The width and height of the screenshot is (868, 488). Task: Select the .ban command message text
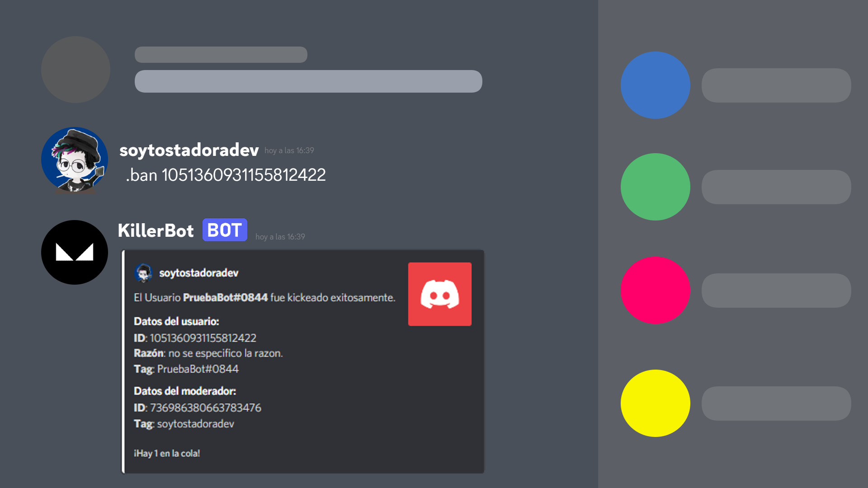coord(225,174)
